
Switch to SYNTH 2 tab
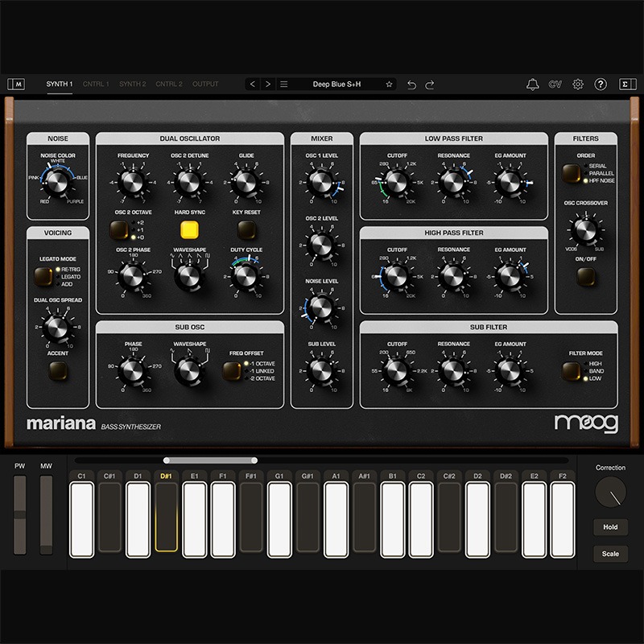click(133, 84)
